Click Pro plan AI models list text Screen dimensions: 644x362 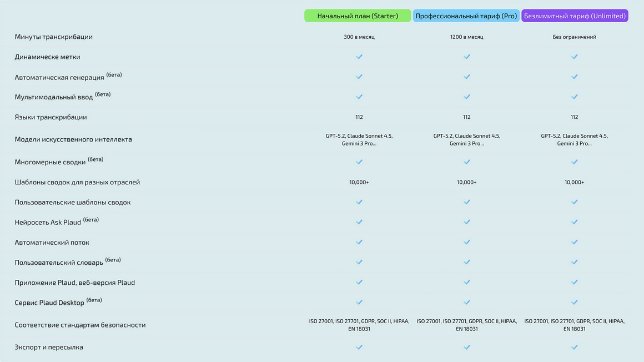point(466,140)
